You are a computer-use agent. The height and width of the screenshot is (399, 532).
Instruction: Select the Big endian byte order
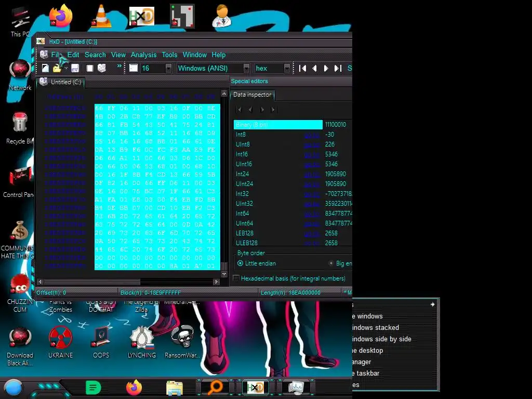click(x=340, y=263)
